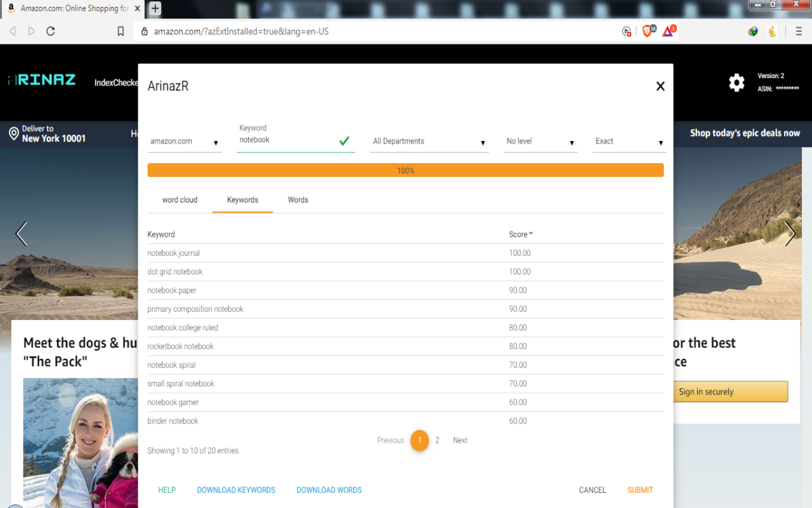Click the browser forward arrow
Screen dimensions: 812x508
(32, 31)
